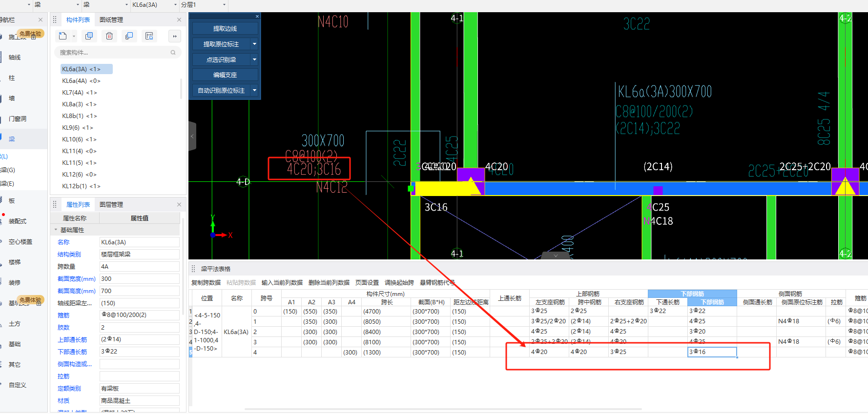The height and width of the screenshot is (414, 868).
Task: Open the 分层1 layer dropdown
Action: pyautogui.click(x=225, y=5)
